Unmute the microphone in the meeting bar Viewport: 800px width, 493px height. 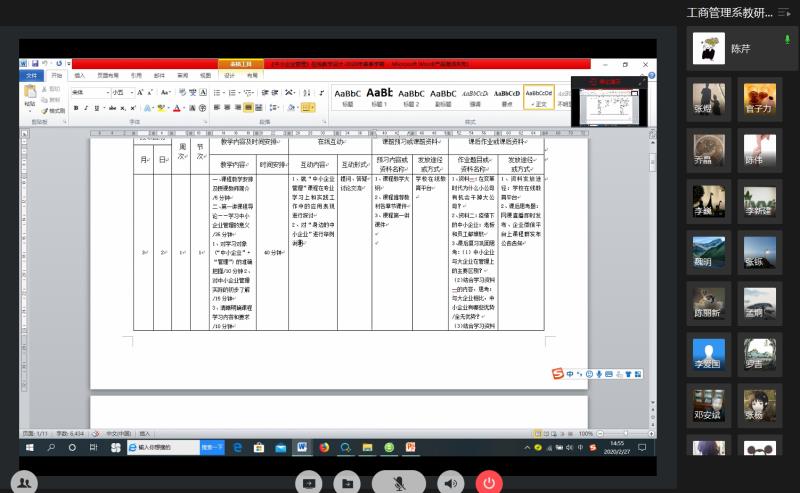399,482
